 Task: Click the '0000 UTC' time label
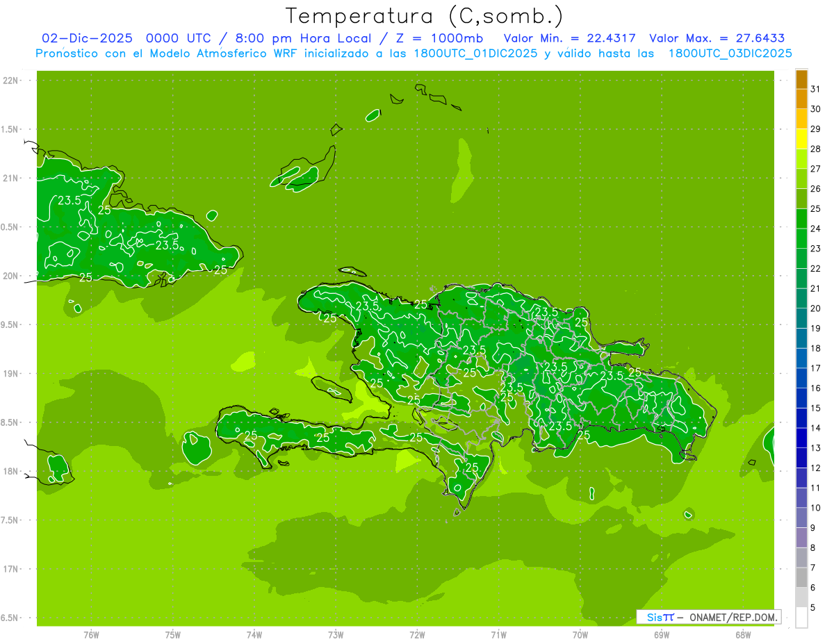click(177, 38)
